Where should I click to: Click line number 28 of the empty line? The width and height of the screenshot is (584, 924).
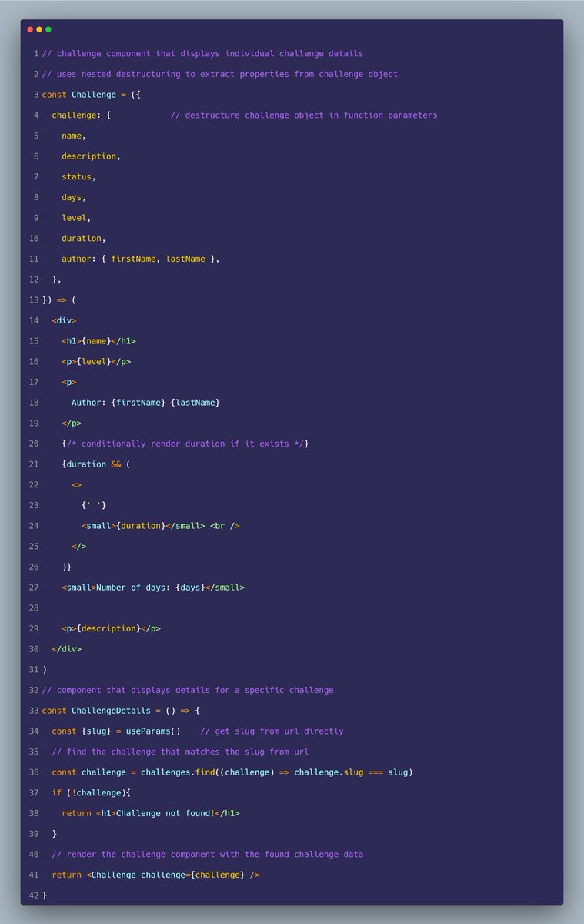33,608
